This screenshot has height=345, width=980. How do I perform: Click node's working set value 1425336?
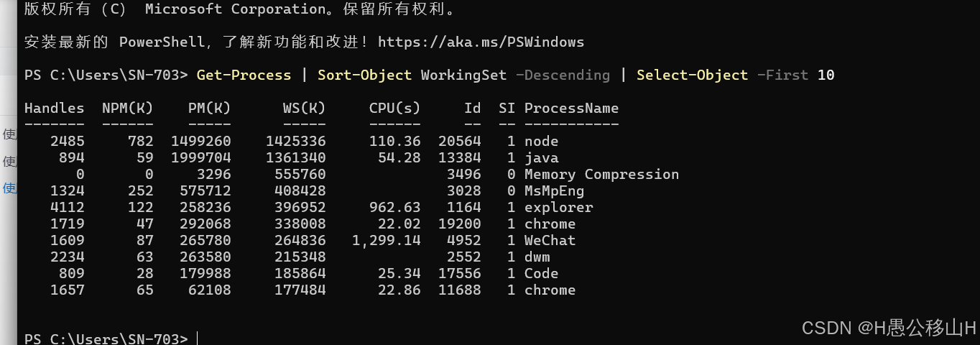click(x=296, y=141)
